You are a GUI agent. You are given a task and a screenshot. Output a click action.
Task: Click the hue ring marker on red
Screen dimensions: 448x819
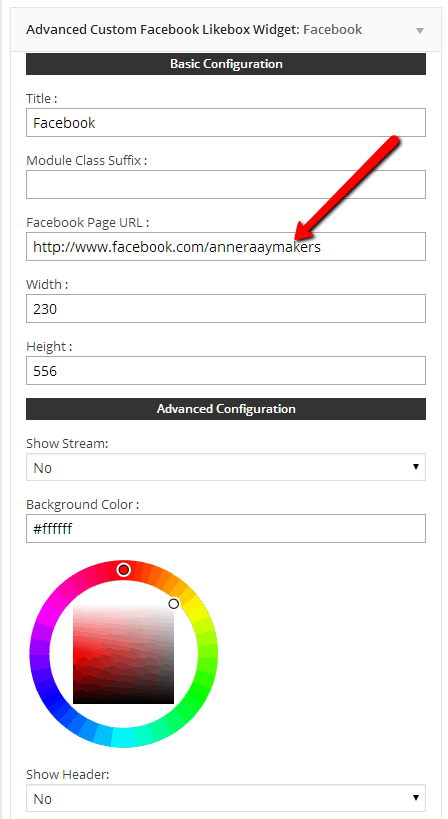(124, 569)
